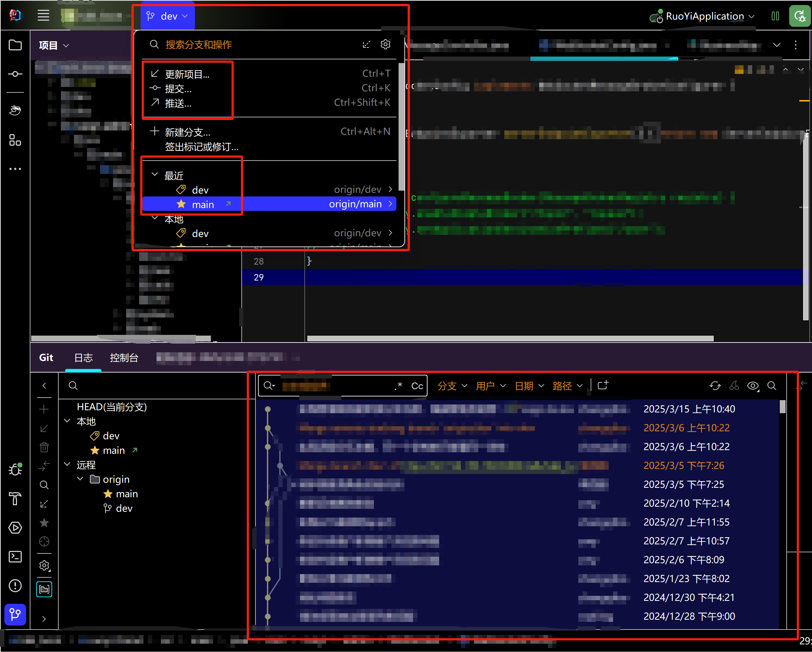Open view options eye icon in log
The height and width of the screenshot is (652, 812).
tap(753, 386)
